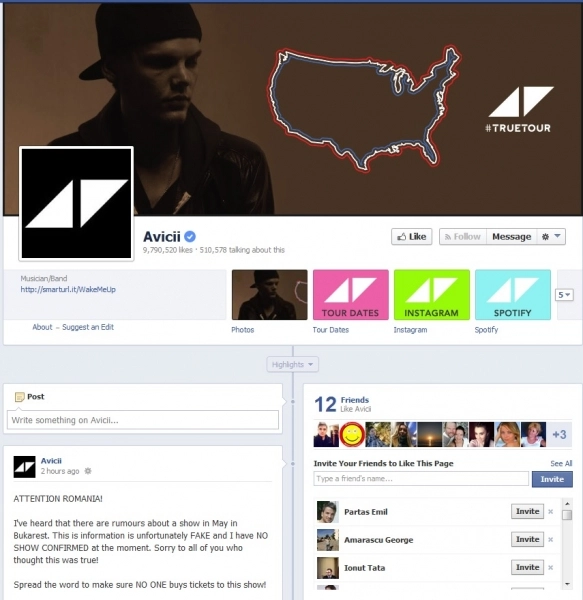This screenshot has width=583, height=600.
Task: Select the Post tab in composer
Action: click(30, 397)
